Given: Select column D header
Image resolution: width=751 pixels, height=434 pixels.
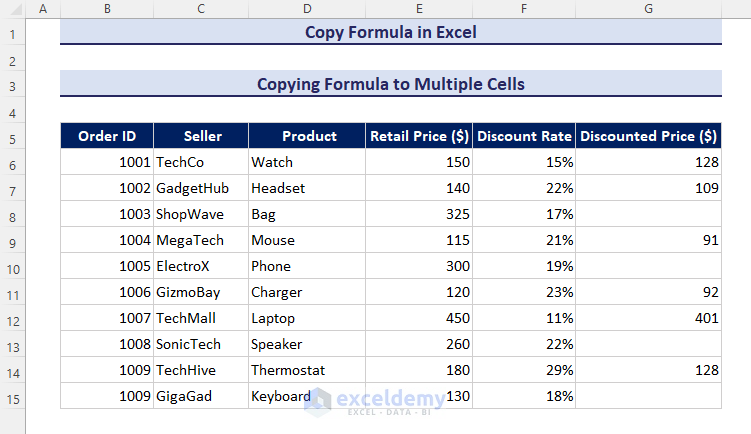Looking at the screenshot, I should (307, 9).
